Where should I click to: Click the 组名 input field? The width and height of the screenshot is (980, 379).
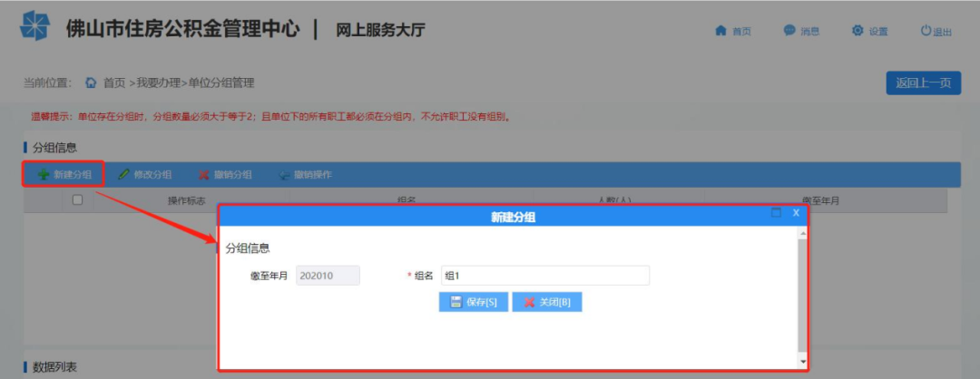point(544,276)
